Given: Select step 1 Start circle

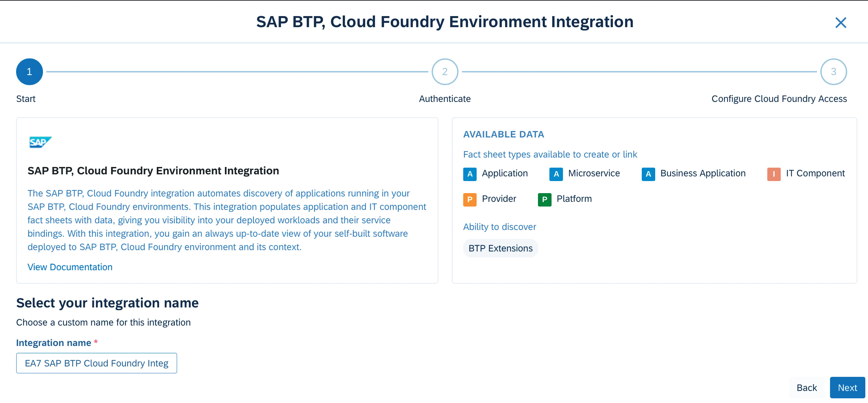Looking at the screenshot, I should click(x=30, y=72).
